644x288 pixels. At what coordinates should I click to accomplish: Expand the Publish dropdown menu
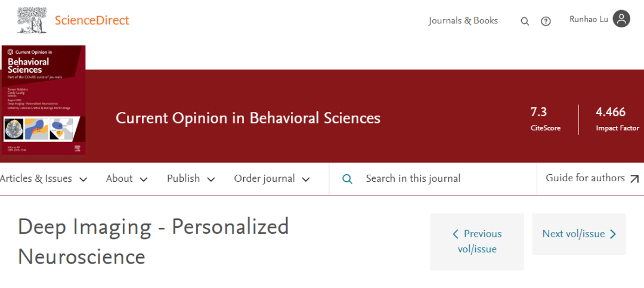(190, 179)
